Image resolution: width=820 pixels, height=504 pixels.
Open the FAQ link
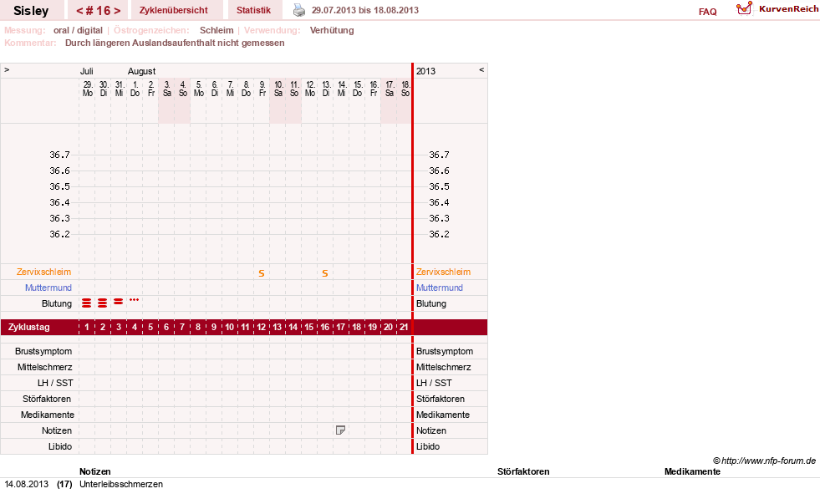(707, 12)
